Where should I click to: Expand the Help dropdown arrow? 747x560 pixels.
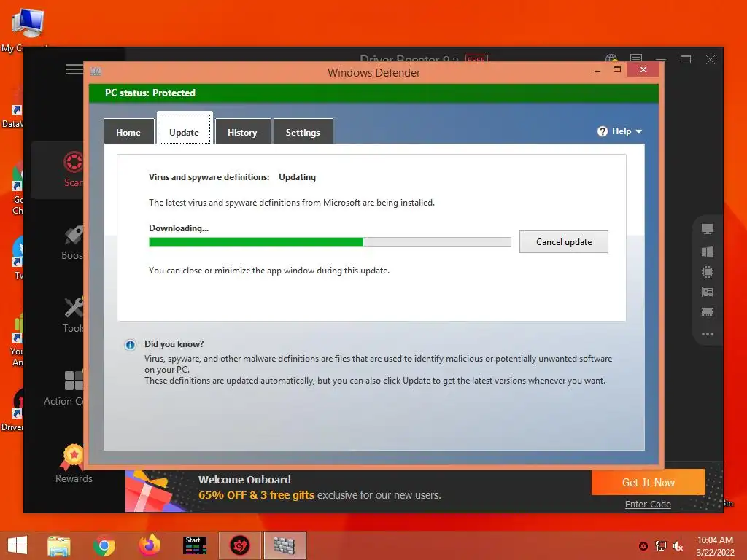tap(639, 131)
